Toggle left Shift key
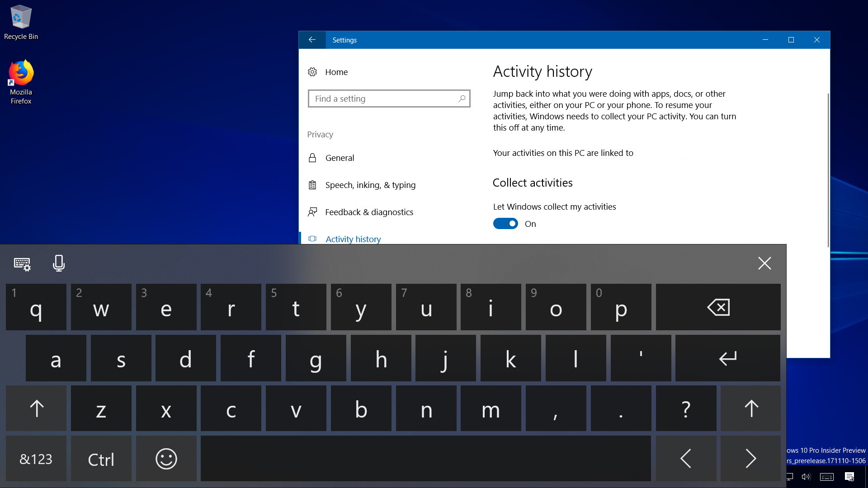 click(36, 408)
